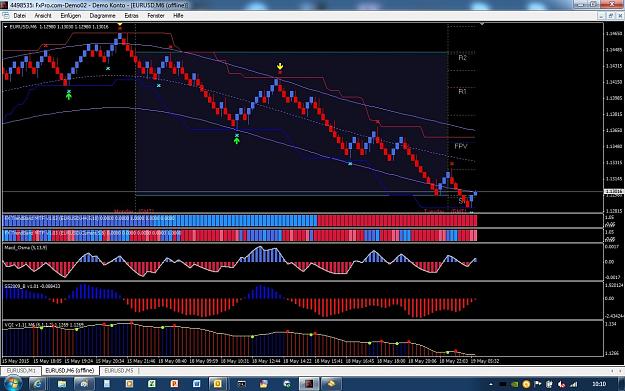Click the 15 May 2015 time axis label
Viewport: 625px width, 391px height.
[x=16, y=361]
